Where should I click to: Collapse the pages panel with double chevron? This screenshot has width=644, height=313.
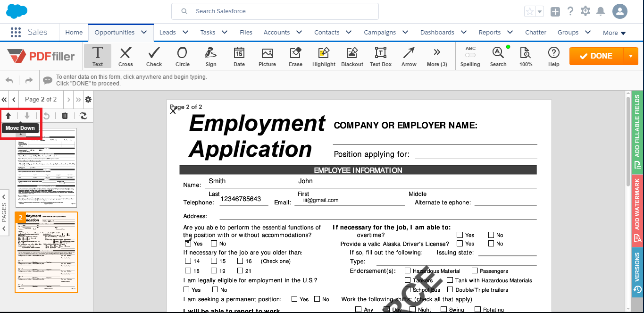pos(4,100)
